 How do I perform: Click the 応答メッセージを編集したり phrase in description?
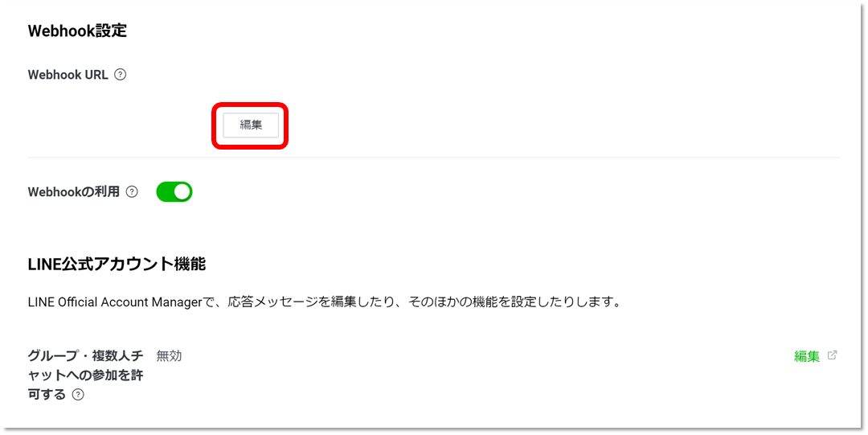(315, 302)
